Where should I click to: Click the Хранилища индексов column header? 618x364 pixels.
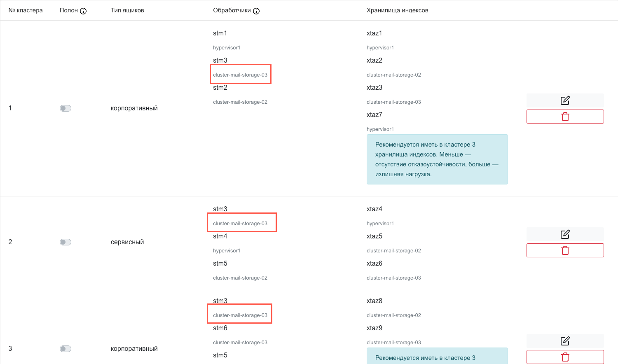tap(397, 10)
